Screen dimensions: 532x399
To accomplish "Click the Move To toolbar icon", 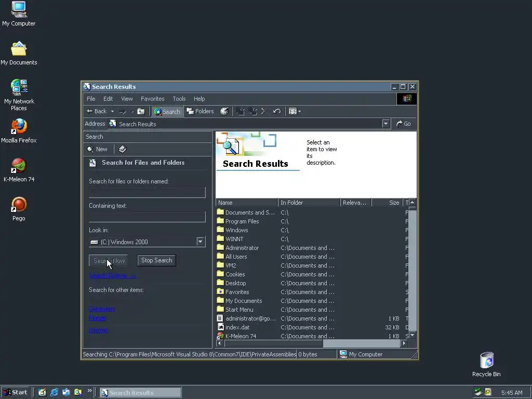I will 240,111.
